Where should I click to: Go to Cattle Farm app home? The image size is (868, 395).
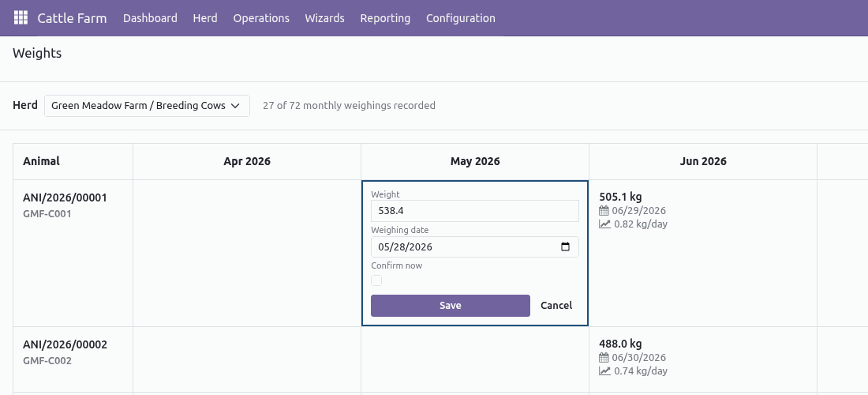pos(72,18)
